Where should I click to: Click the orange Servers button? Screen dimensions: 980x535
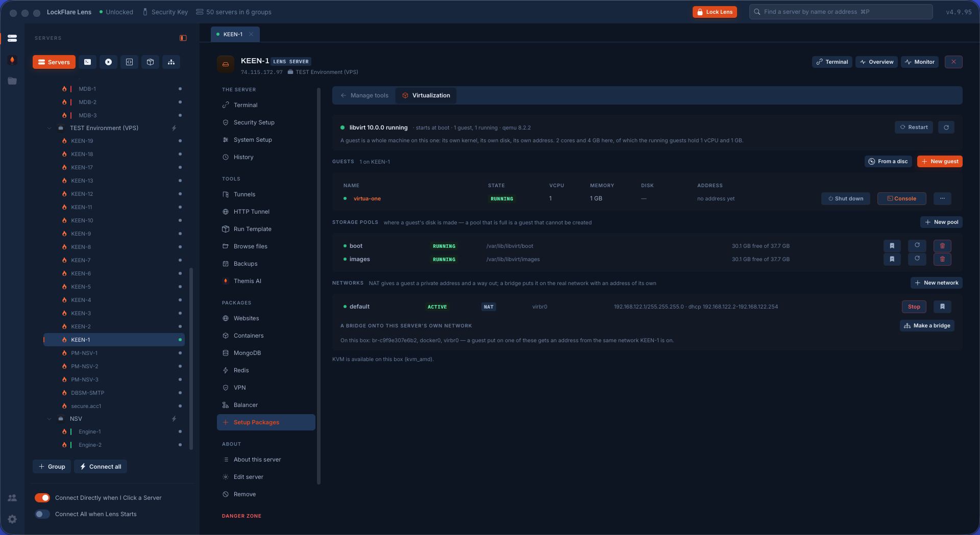54,62
